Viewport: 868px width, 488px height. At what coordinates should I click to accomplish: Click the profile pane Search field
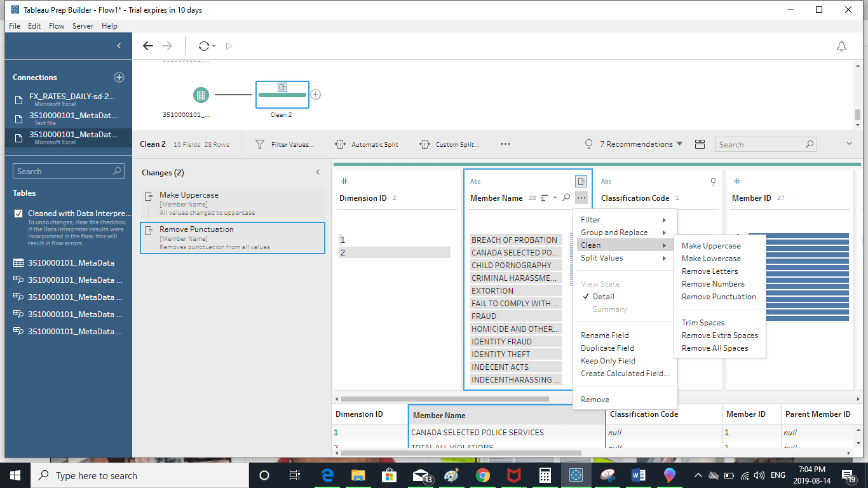click(x=765, y=144)
